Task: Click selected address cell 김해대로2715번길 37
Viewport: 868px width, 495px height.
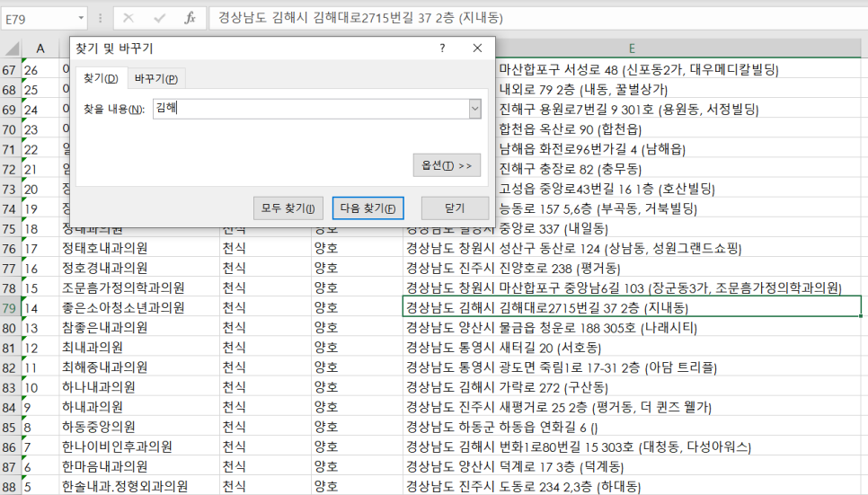Action: (632, 307)
